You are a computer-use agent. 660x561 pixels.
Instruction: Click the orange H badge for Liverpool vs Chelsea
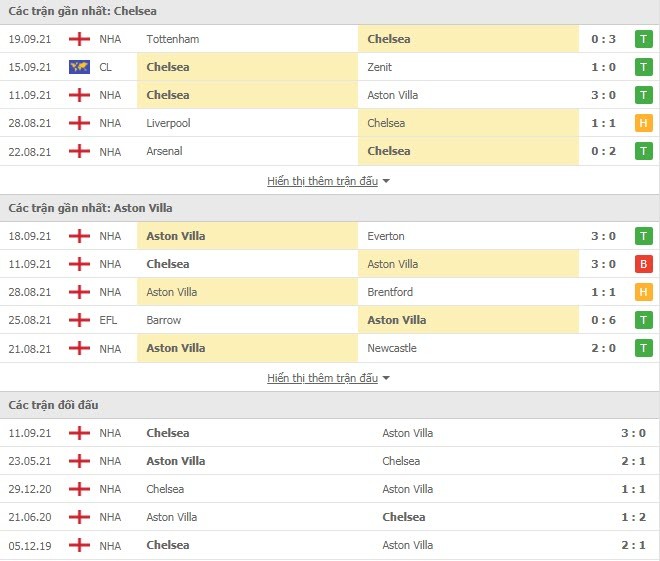(x=644, y=123)
